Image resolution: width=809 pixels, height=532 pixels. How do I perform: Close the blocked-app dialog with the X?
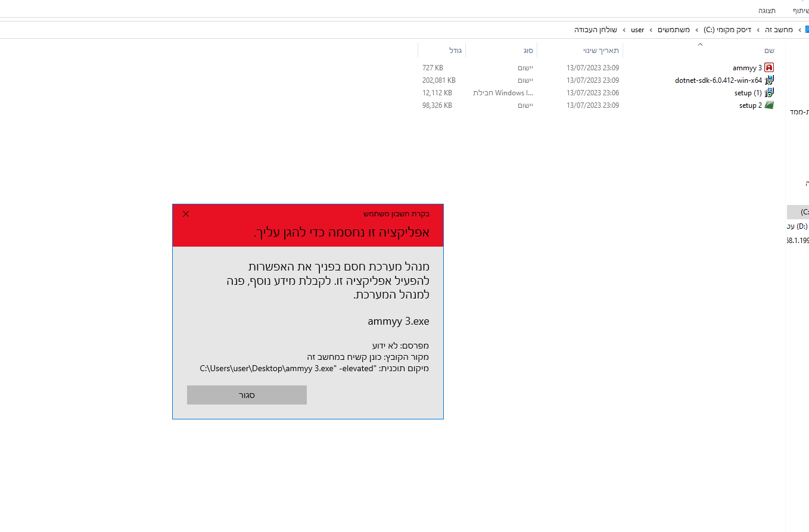(186, 214)
